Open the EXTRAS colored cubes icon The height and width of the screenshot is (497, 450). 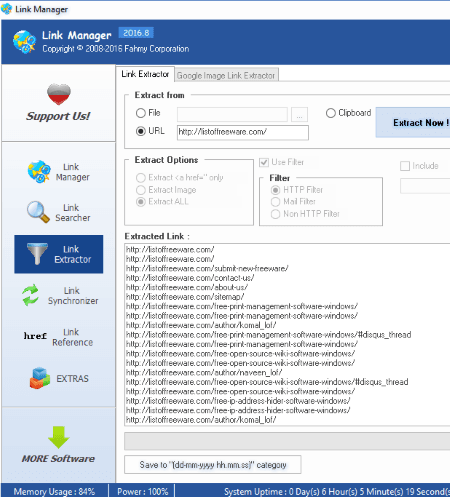coord(40,378)
